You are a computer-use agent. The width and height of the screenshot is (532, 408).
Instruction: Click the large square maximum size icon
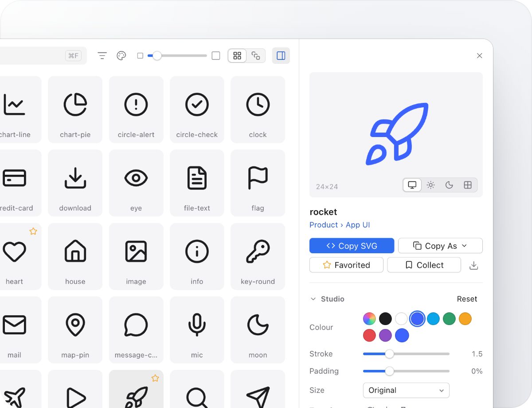tap(216, 55)
